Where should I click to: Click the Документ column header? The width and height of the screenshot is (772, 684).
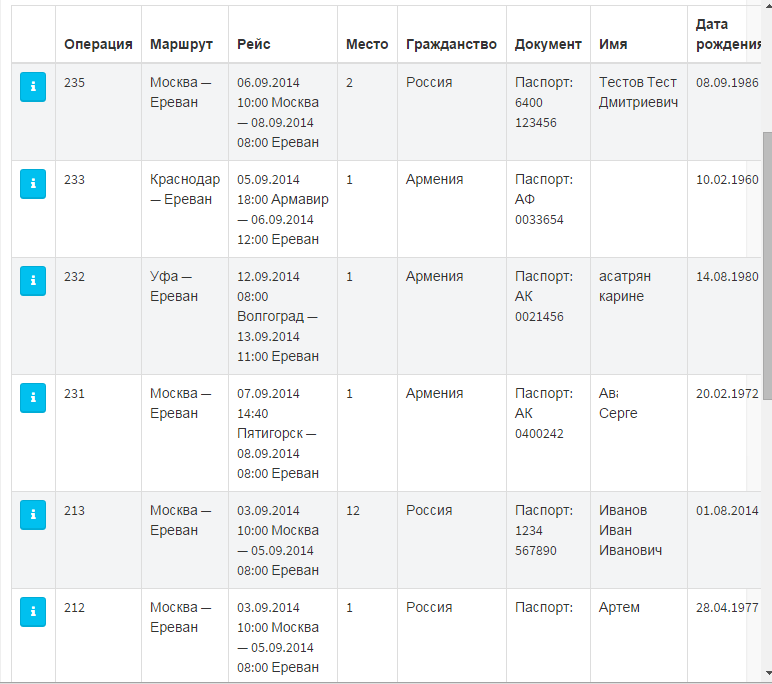[548, 44]
